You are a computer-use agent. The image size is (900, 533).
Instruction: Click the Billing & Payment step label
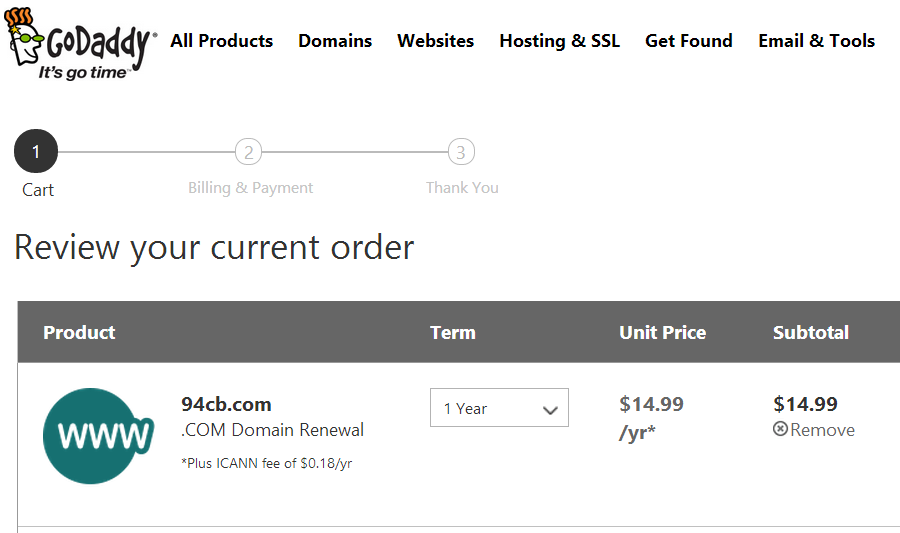click(250, 188)
